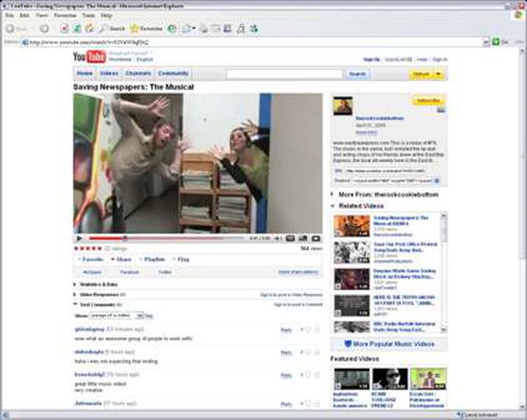Collapse the Related Videos section
Screen dimensions: 527x420
point(358,206)
